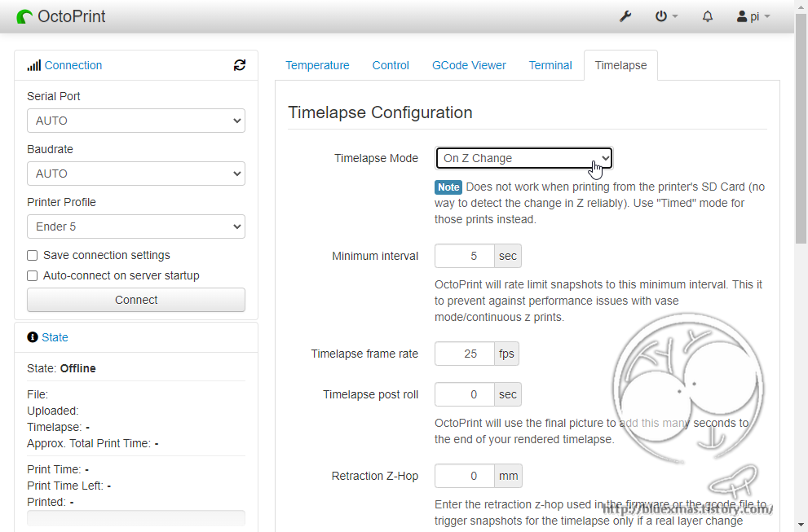Screen dimensions: 808x532
Task: Click the Connection signal bars icon
Action: click(34, 65)
